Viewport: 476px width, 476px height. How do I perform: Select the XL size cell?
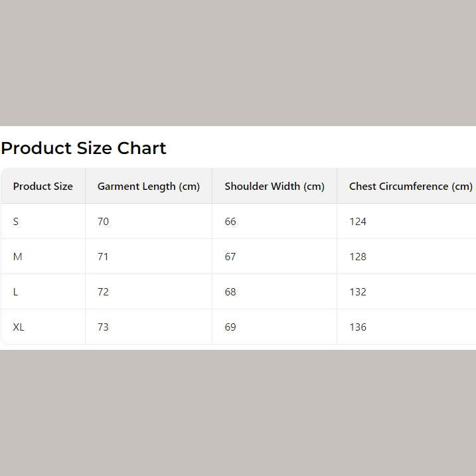click(19, 327)
